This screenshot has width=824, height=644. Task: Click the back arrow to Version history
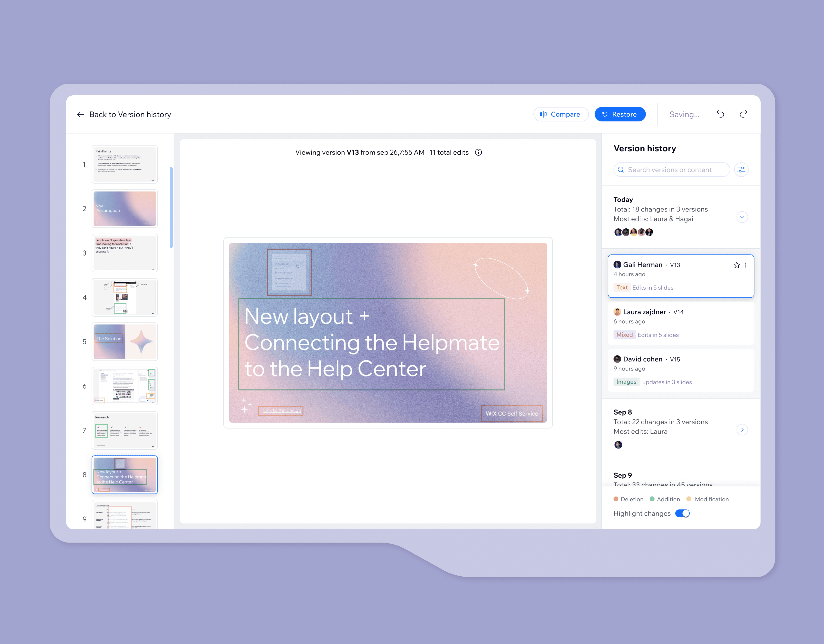(x=80, y=114)
